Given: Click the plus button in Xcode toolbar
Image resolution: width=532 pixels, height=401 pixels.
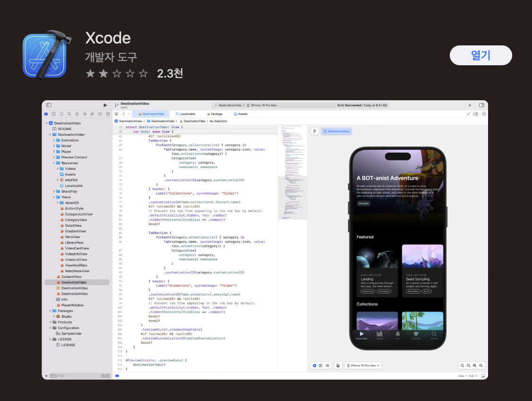Looking at the screenshot, I should pos(470,105).
